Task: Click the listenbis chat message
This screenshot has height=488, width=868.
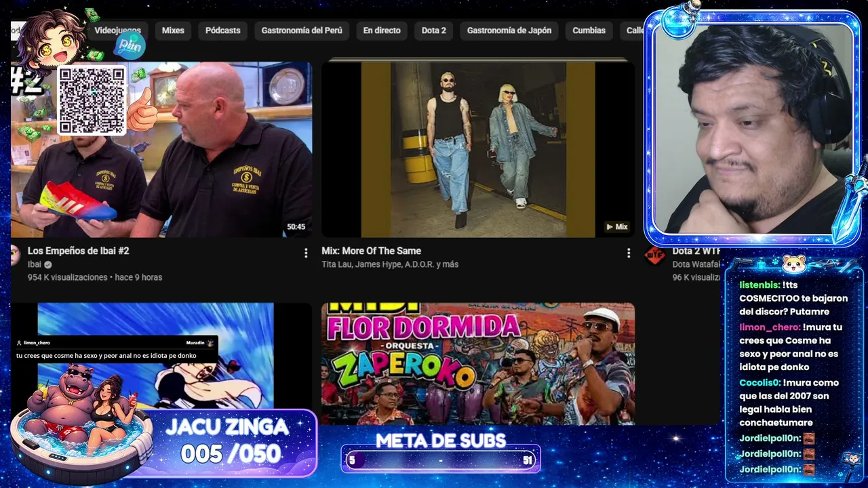Action: click(794, 299)
